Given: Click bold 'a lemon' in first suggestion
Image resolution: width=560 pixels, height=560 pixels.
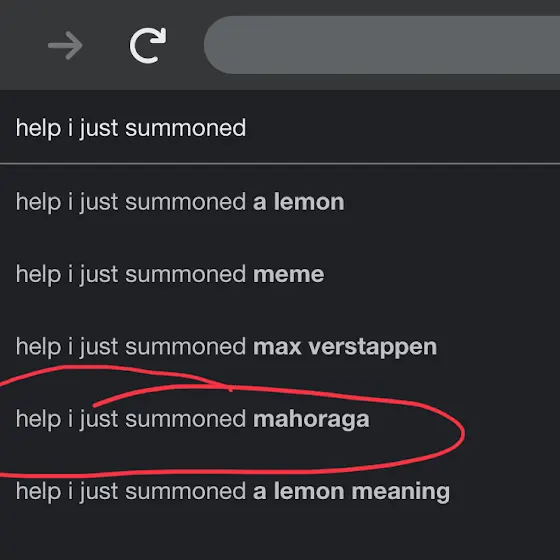Looking at the screenshot, I should pos(299,202).
